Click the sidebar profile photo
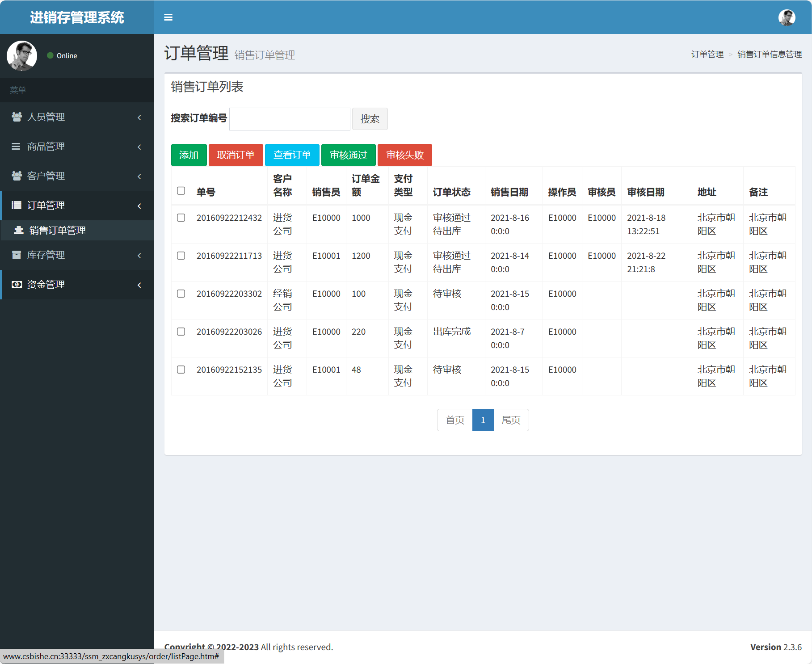 [x=22, y=56]
